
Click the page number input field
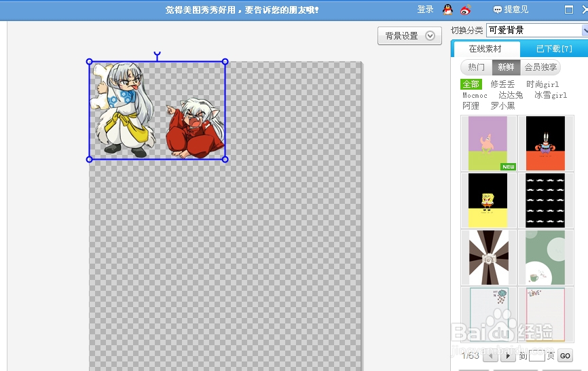coord(536,355)
